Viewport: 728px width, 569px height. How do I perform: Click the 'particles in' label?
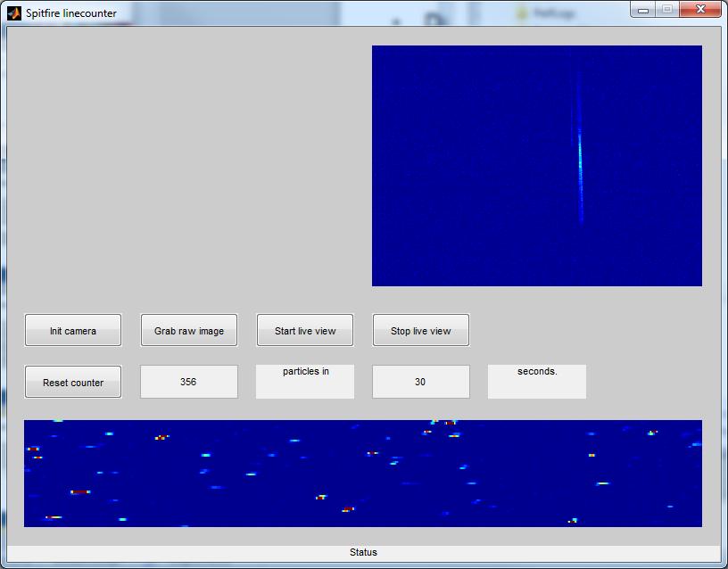305,371
